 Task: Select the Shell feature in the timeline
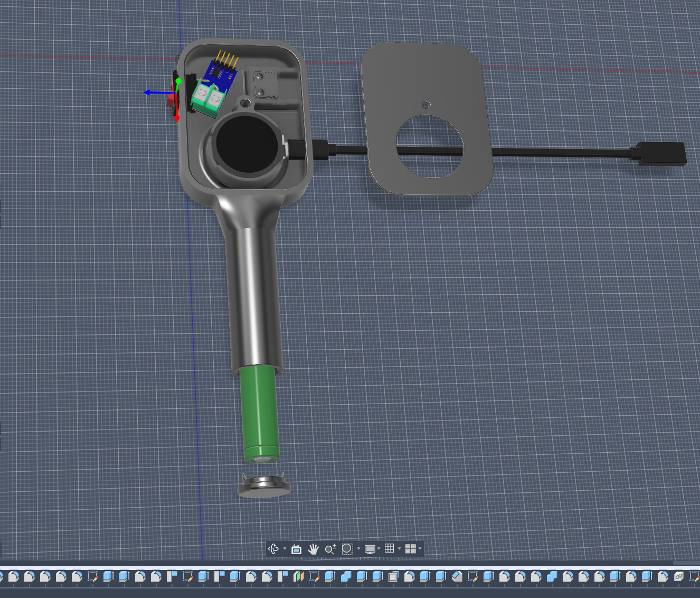393,577
